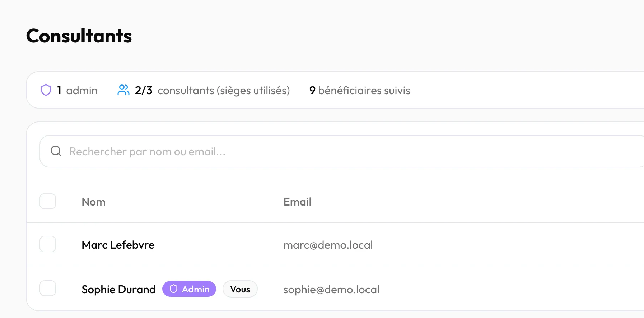644x318 pixels.
Task: Open the Sophie Durand consultant name
Action: click(118, 289)
